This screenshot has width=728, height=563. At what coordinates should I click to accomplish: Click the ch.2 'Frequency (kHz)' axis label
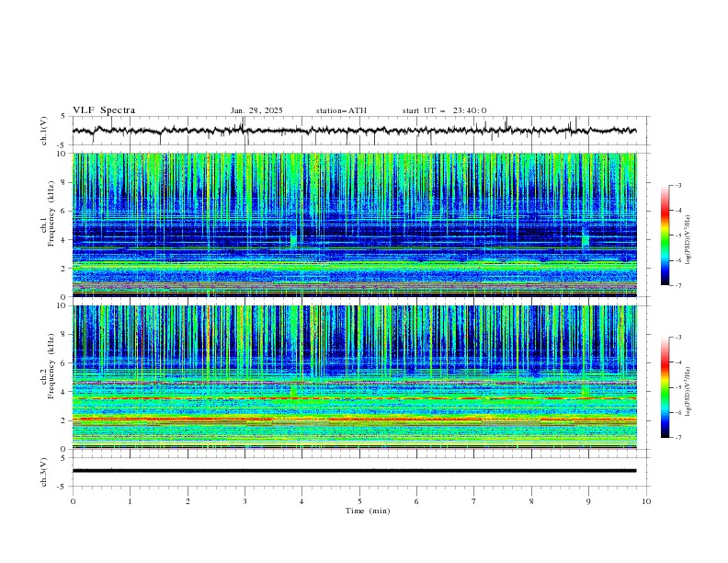point(51,366)
